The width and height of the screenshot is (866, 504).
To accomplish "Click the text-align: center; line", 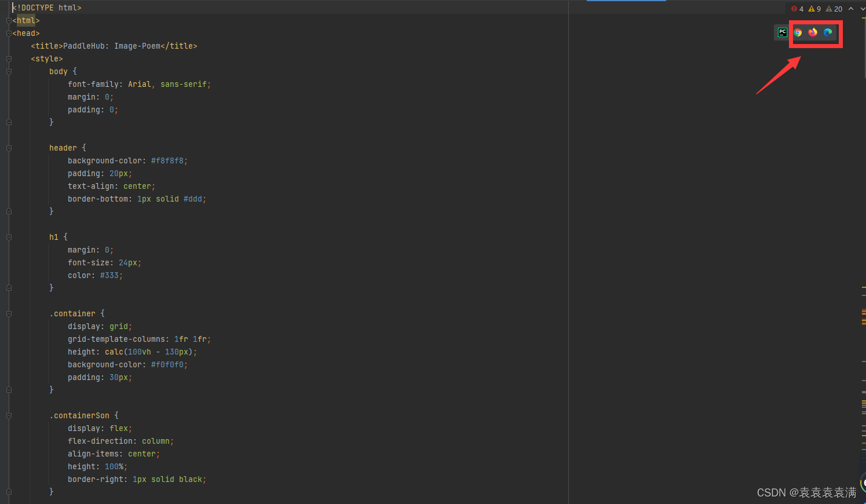I will tap(111, 187).
